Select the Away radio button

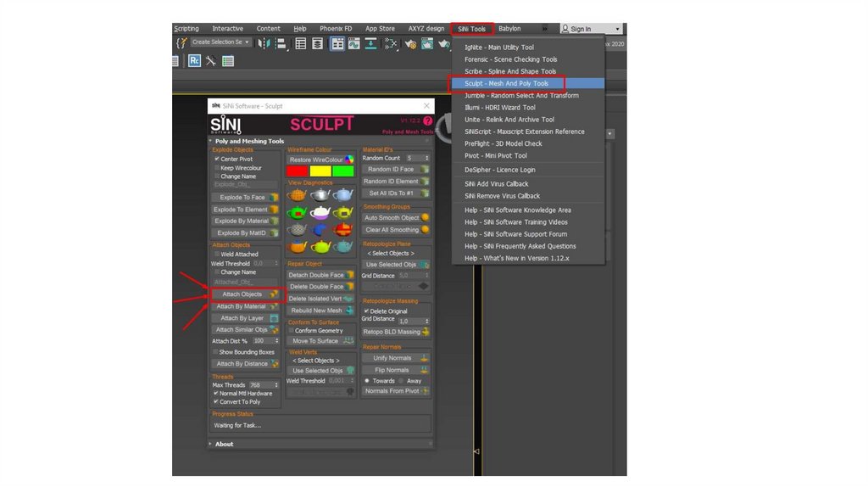[x=401, y=381]
